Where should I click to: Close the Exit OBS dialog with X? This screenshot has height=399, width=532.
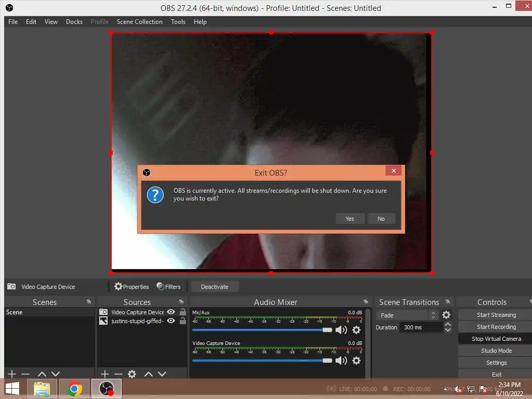[x=393, y=170]
